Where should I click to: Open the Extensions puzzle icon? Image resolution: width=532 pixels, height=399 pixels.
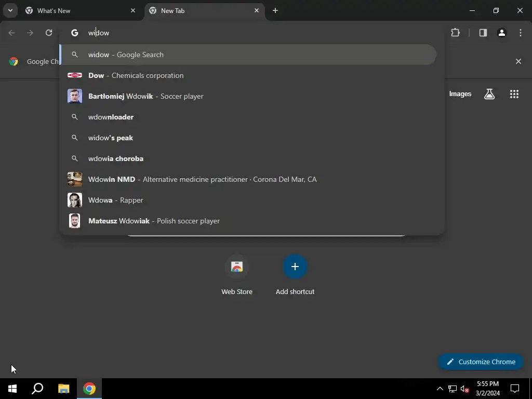455,33
